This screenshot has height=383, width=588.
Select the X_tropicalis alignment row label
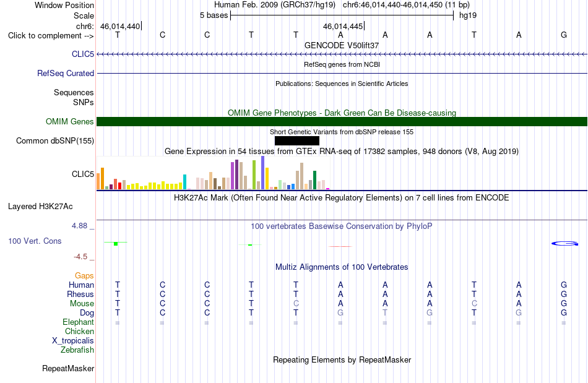click(73, 341)
